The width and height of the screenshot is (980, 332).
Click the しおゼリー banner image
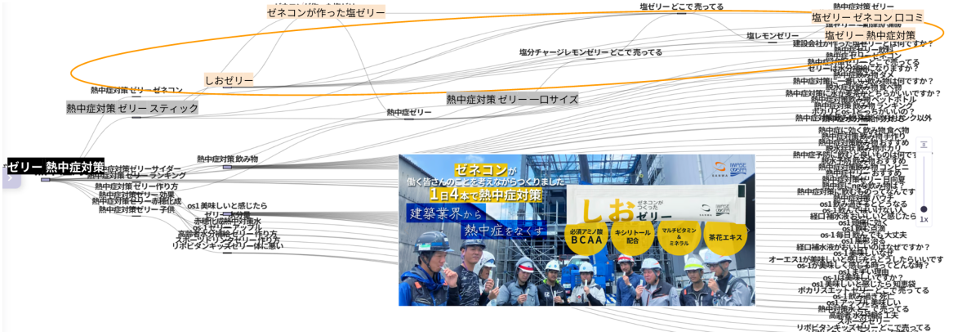[x=577, y=230]
